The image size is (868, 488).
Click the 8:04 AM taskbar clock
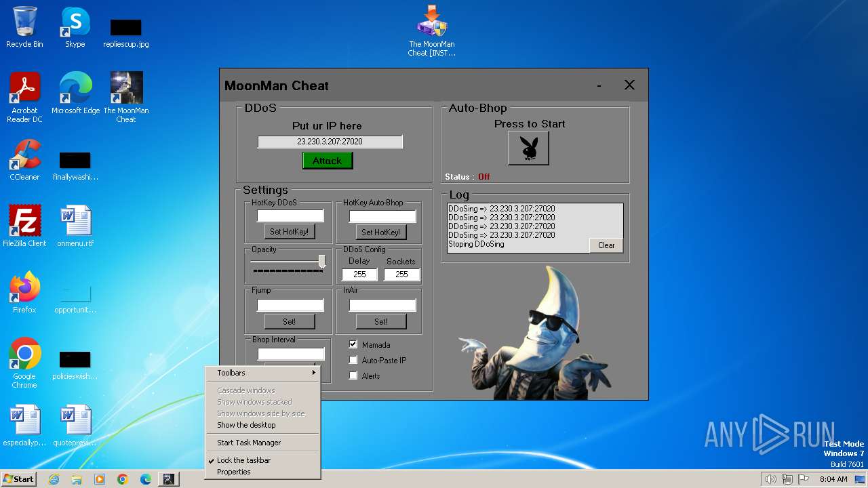[833, 479]
